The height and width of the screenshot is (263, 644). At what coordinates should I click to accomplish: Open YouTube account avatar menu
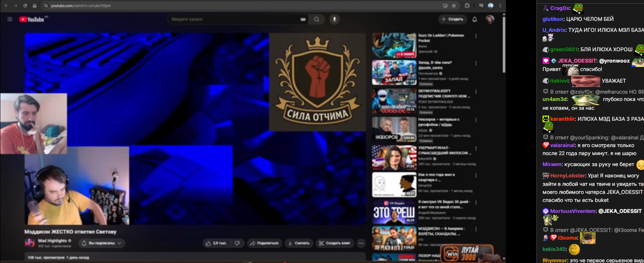pyautogui.click(x=490, y=19)
